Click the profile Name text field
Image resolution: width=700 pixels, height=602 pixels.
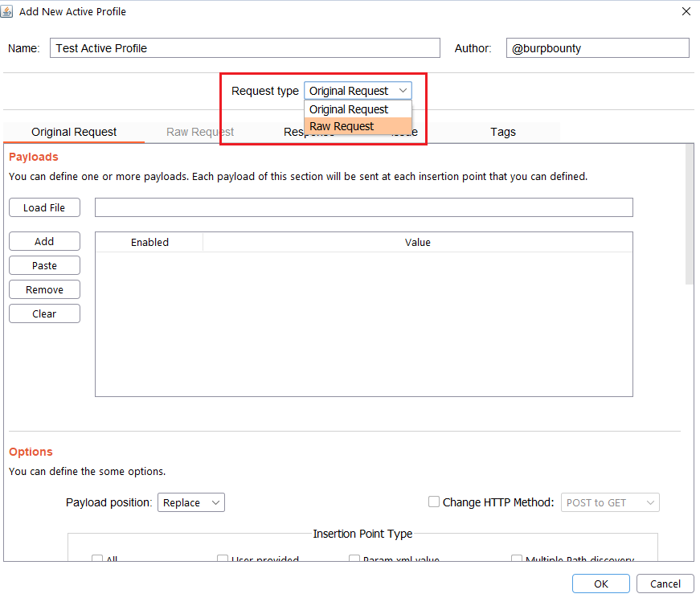tap(245, 48)
